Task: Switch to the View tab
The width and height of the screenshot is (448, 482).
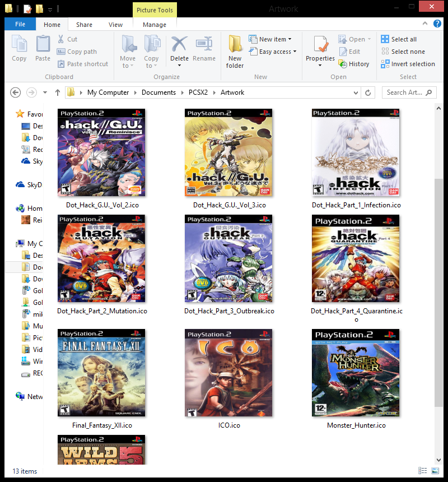Action: click(115, 25)
